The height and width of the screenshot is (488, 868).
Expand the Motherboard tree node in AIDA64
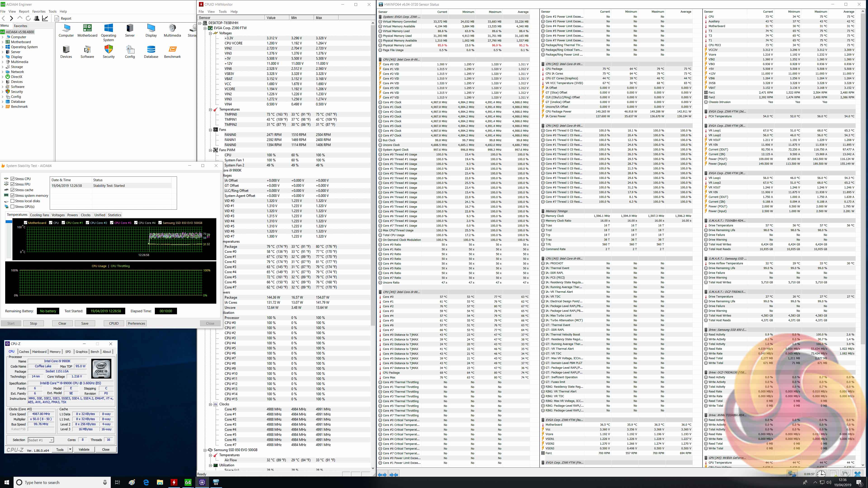click(x=3, y=42)
